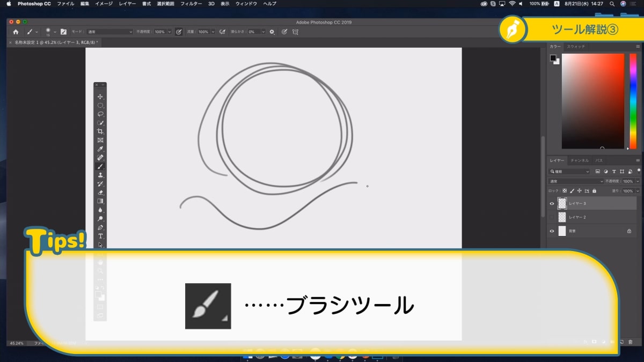Open layer filter type dropdown

click(569, 172)
